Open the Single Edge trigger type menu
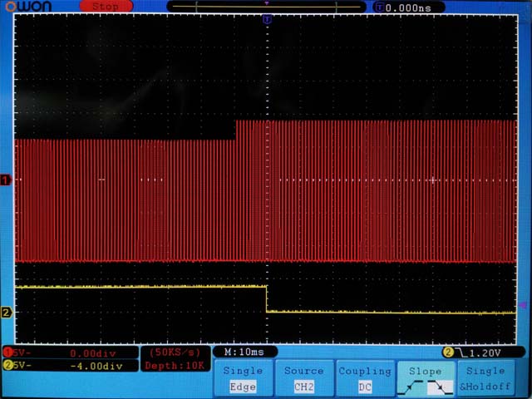The width and height of the screenshot is (532, 399). click(243, 378)
